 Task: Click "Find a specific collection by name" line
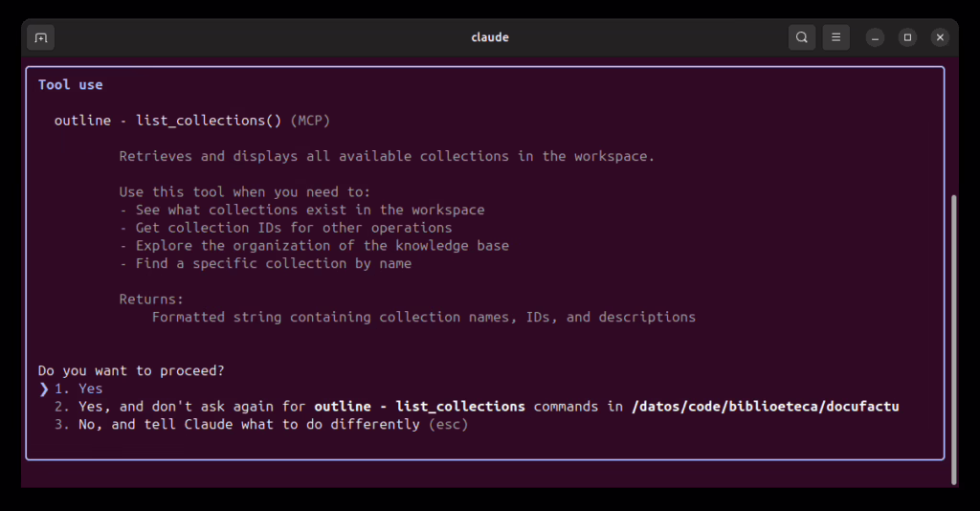tap(266, 263)
